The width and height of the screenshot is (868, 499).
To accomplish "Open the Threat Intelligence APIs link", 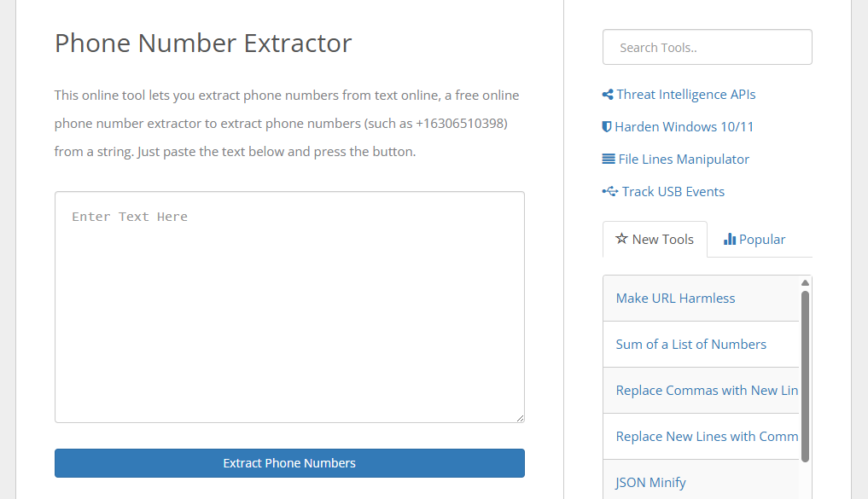I will 684,94.
